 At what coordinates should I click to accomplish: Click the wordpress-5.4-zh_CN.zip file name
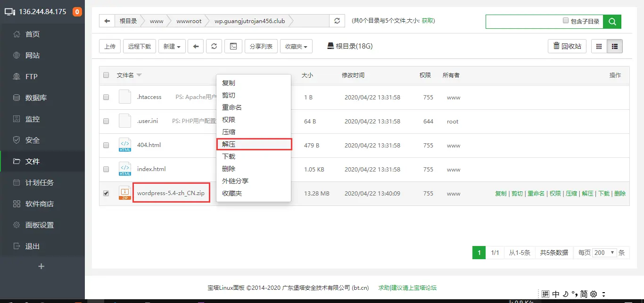pos(171,193)
